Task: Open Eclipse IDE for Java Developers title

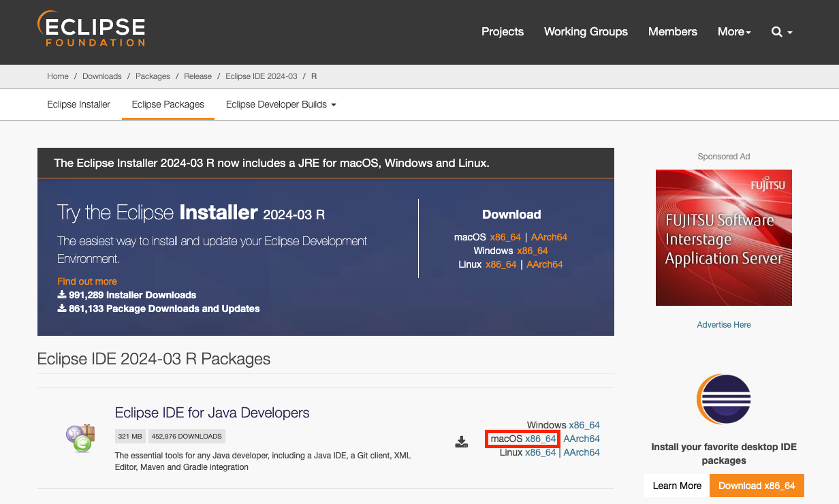Action: (x=212, y=413)
